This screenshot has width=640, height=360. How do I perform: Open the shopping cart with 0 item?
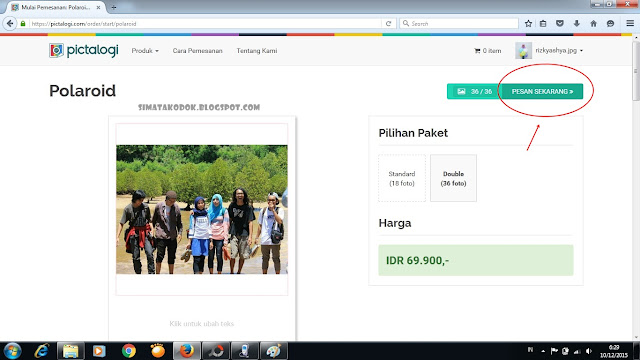(487, 51)
